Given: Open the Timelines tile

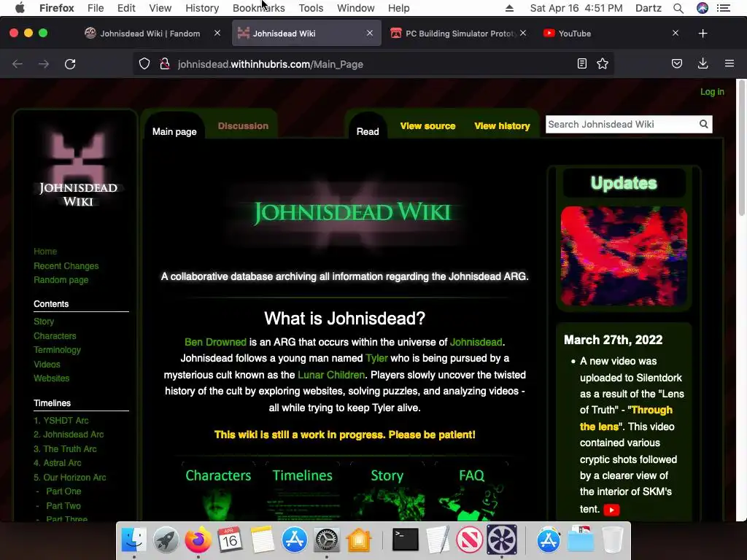Looking at the screenshot, I should pos(303,492).
